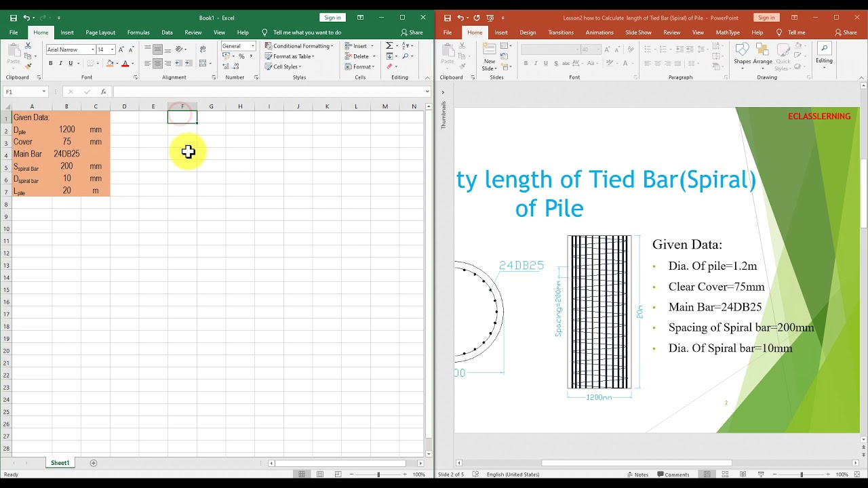Increase indent in Excel alignment group
Image resolution: width=868 pixels, height=488 pixels.
pos(187,63)
